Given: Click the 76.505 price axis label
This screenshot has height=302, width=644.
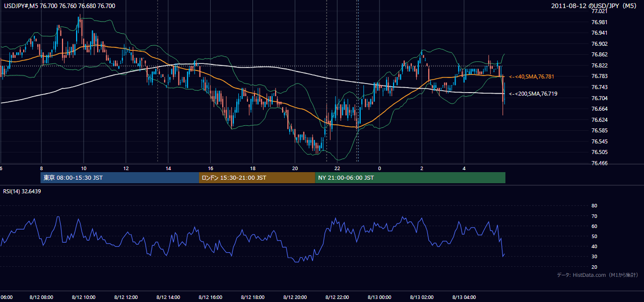Looking at the screenshot, I should click(599, 152).
